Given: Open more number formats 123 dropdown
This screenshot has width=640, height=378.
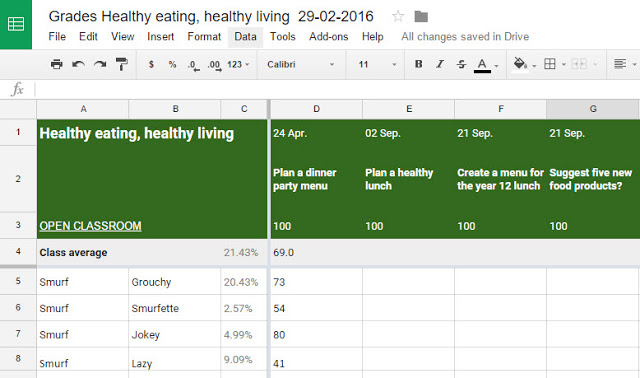Looking at the screenshot, I should click(x=238, y=64).
